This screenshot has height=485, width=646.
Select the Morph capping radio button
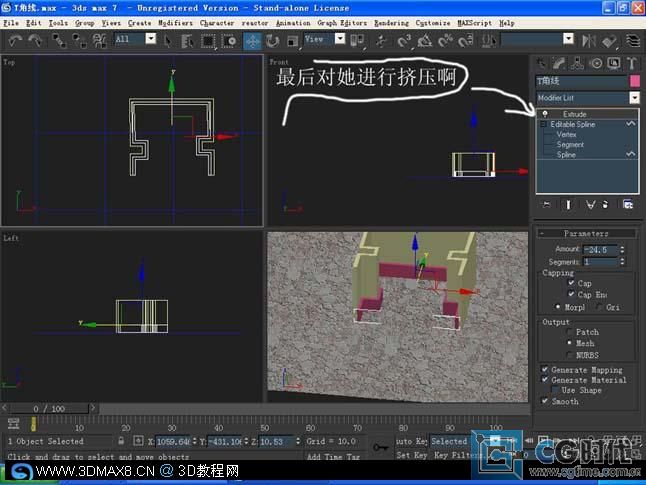pos(557,307)
